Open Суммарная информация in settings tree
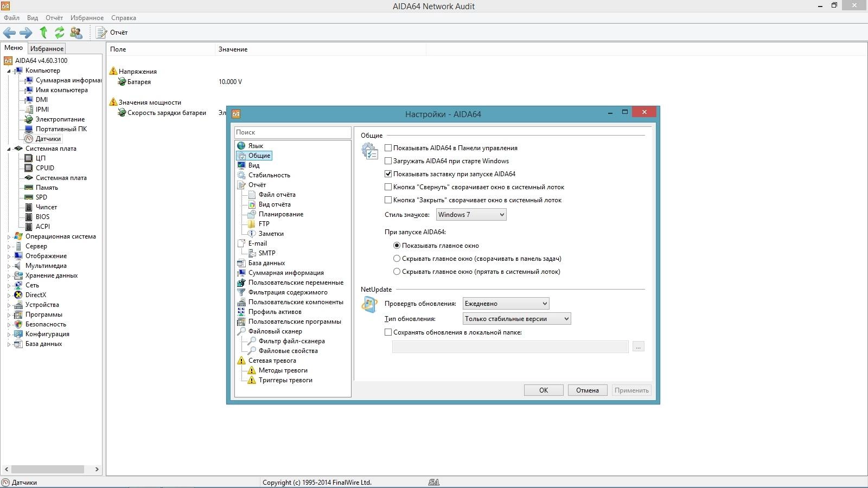Screen dimensions: 868x488 click(286, 273)
